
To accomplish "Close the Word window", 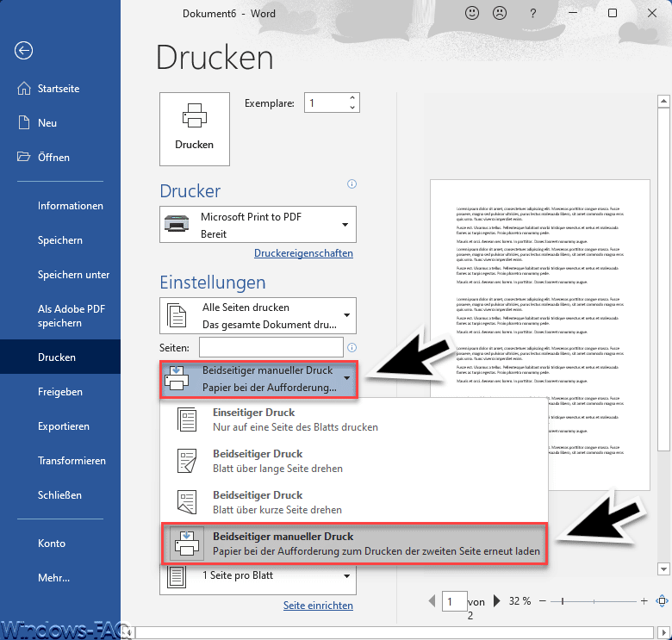I will click(652, 13).
